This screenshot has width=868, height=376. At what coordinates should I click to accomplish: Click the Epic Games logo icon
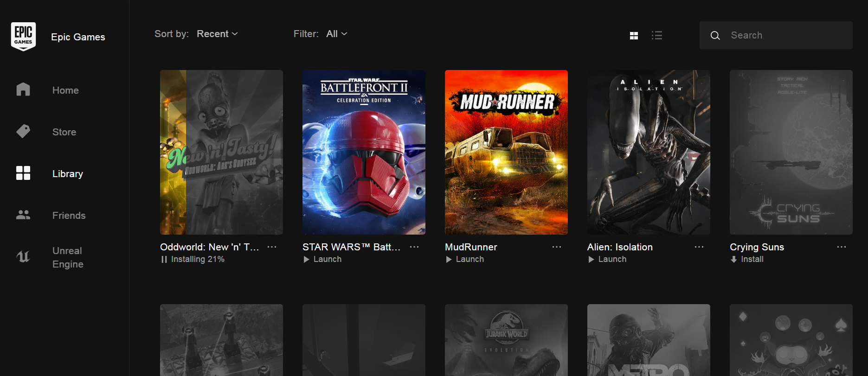point(23,36)
